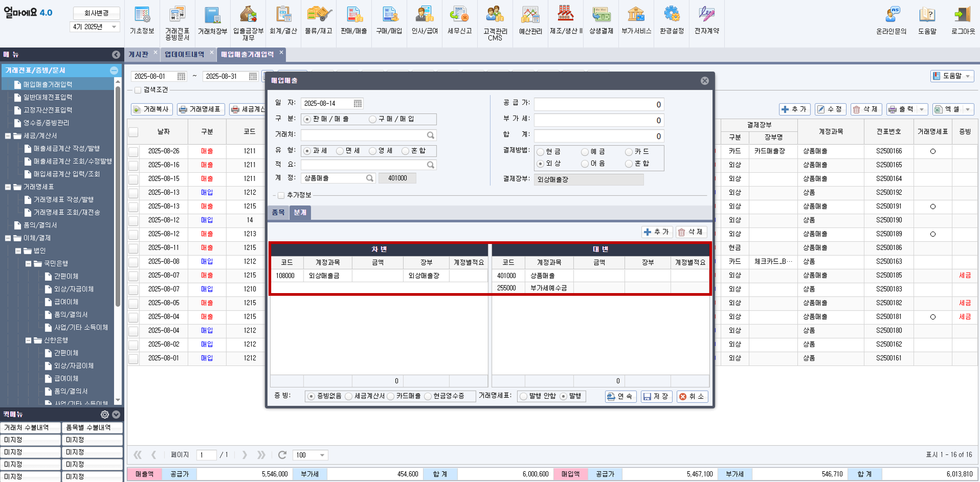Open 거래전표 증빙문서 toolbar icon
This screenshot has height=482, width=980.
177,23
